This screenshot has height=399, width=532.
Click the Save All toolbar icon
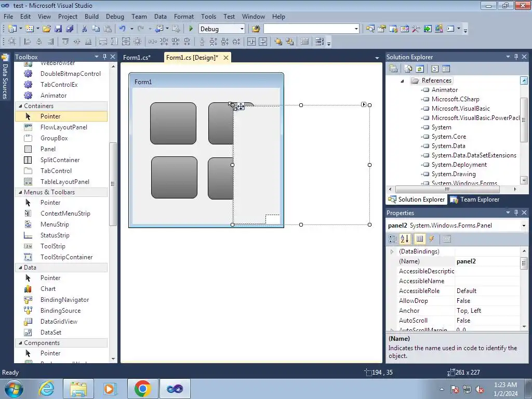(x=70, y=29)
